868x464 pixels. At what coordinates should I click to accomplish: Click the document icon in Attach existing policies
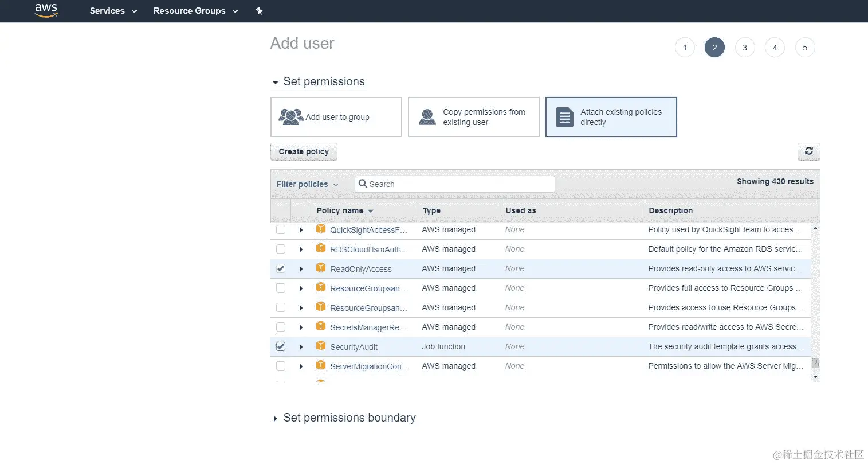[x=565, y=117]
